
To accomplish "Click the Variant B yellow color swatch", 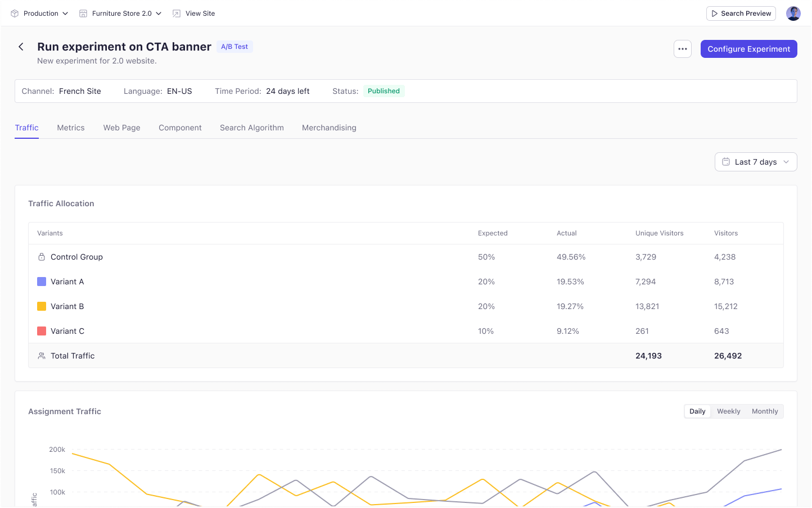I will pos(42,306).
